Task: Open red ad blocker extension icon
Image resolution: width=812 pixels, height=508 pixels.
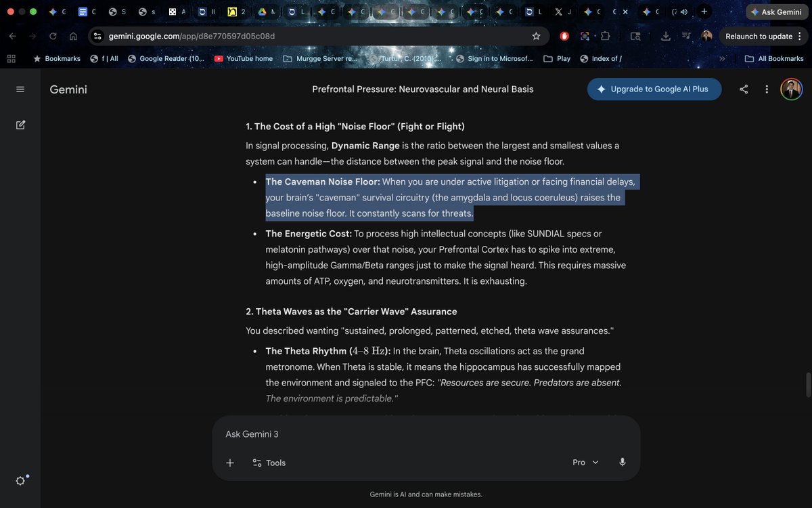Action: (x=565, y=36)
